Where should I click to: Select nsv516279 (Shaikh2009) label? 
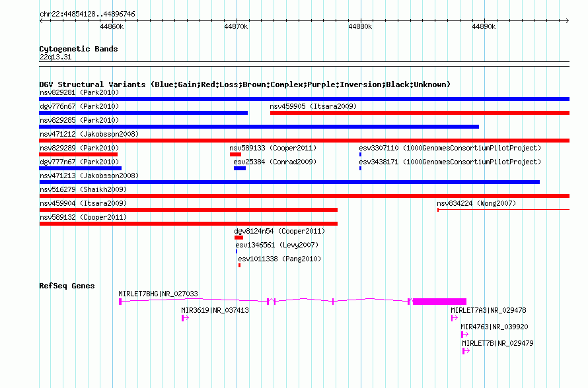click(x=83, y=189)
